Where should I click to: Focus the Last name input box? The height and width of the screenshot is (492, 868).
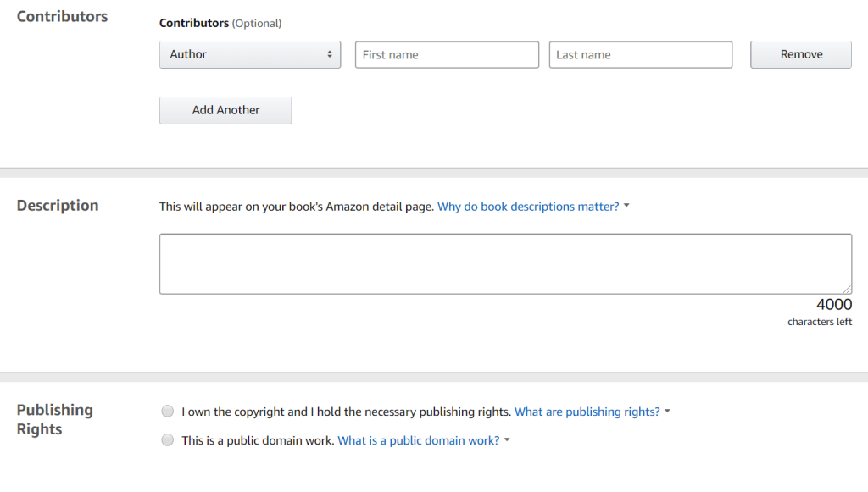click(640, 55)
